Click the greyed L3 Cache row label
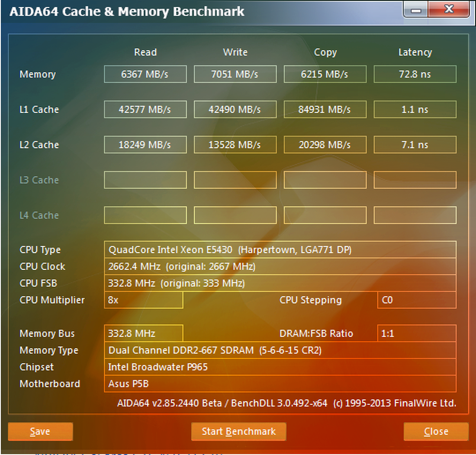Viewport: 476px width, 455px height. (x=39, y=180)
